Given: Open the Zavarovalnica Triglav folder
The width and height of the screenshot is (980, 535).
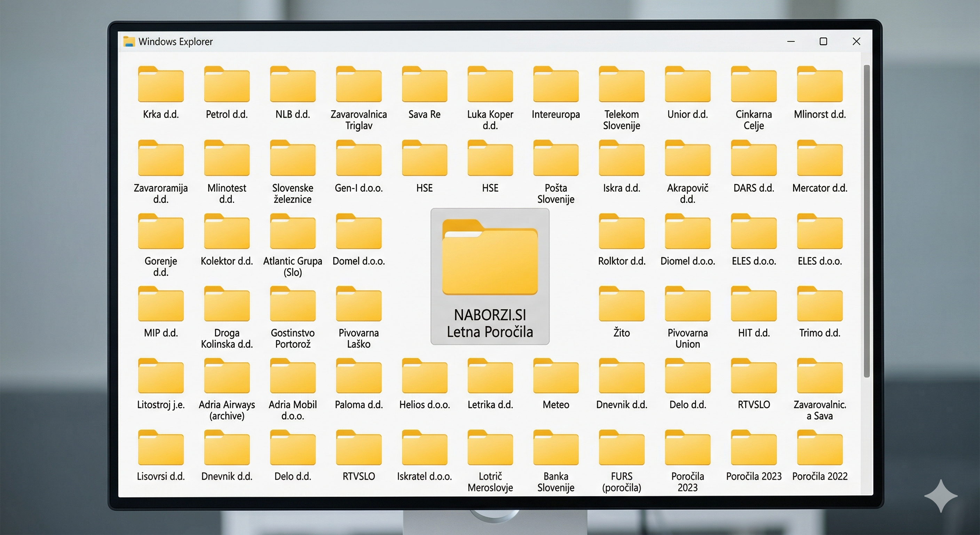Looking at the screenshot, I should tap(358, 85).
